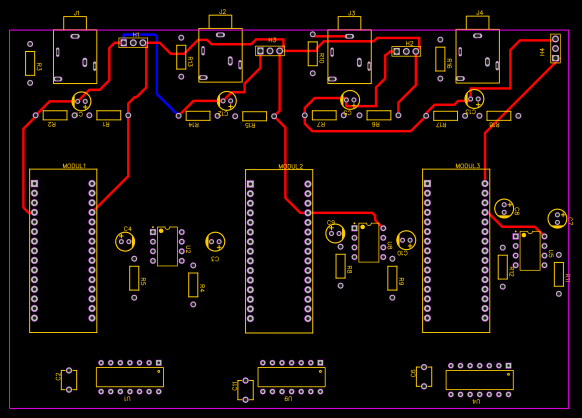582x418 pixels.
Task: Select capacitor C4
Action: tap(125, 242)
